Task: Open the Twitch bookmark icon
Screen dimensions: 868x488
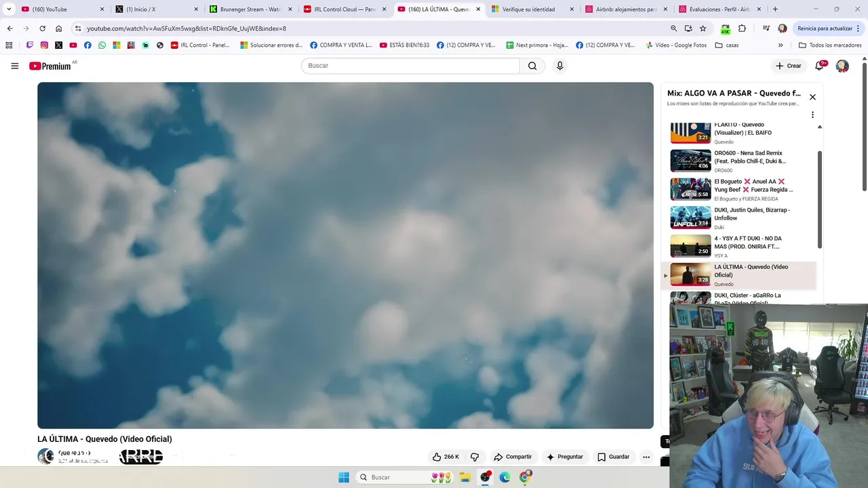Action: coord(30,45)
